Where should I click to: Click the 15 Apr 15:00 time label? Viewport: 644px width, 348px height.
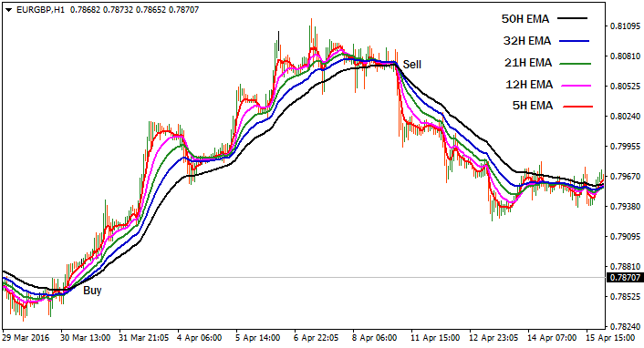(x=610, y=338)
